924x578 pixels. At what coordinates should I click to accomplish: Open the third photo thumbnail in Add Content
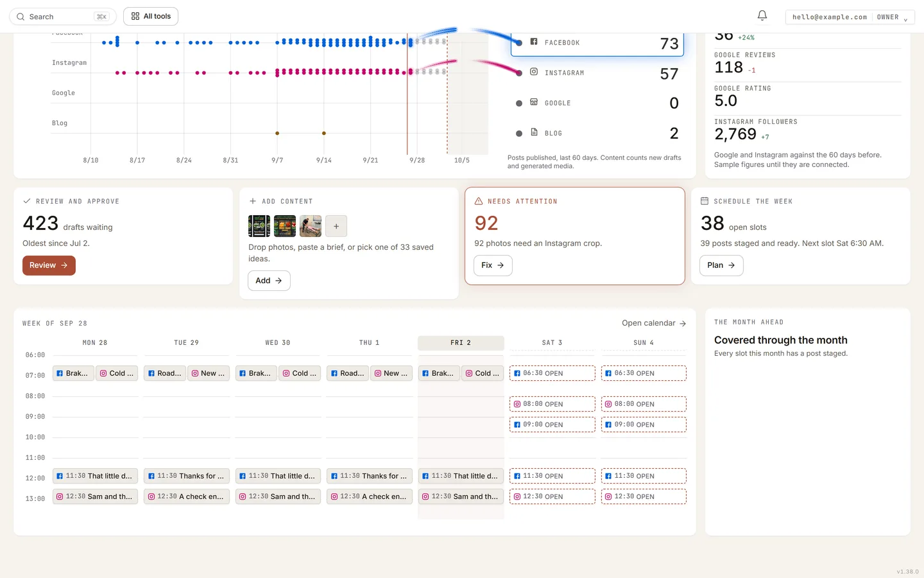311,226
